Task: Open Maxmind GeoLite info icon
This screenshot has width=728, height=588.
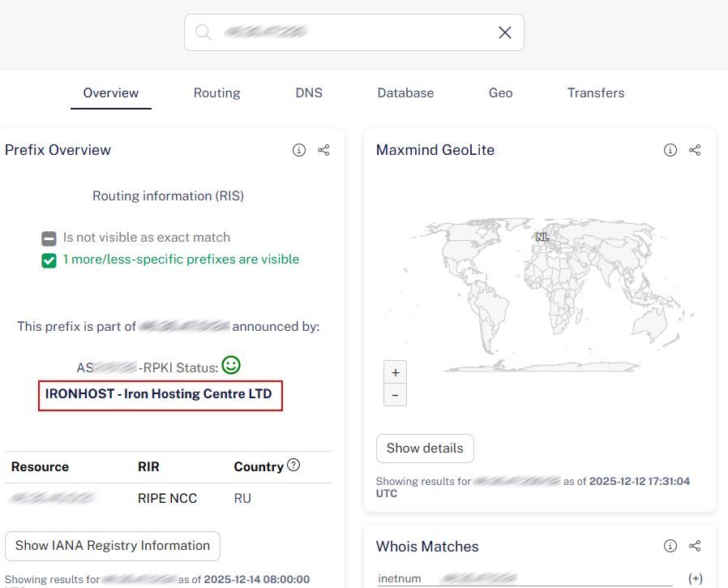Action: [670, 150]
